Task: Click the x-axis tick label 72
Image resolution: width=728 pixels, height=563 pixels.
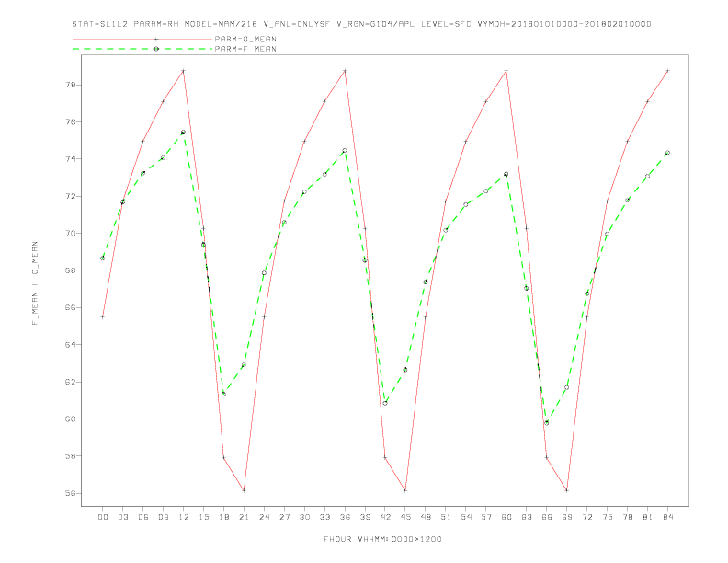Action: (587, 517)
